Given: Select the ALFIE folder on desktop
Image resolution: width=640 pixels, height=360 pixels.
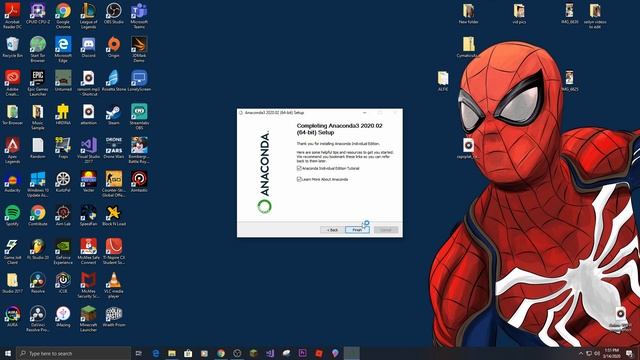Looking at the screenshot, I should click(443, 81).
